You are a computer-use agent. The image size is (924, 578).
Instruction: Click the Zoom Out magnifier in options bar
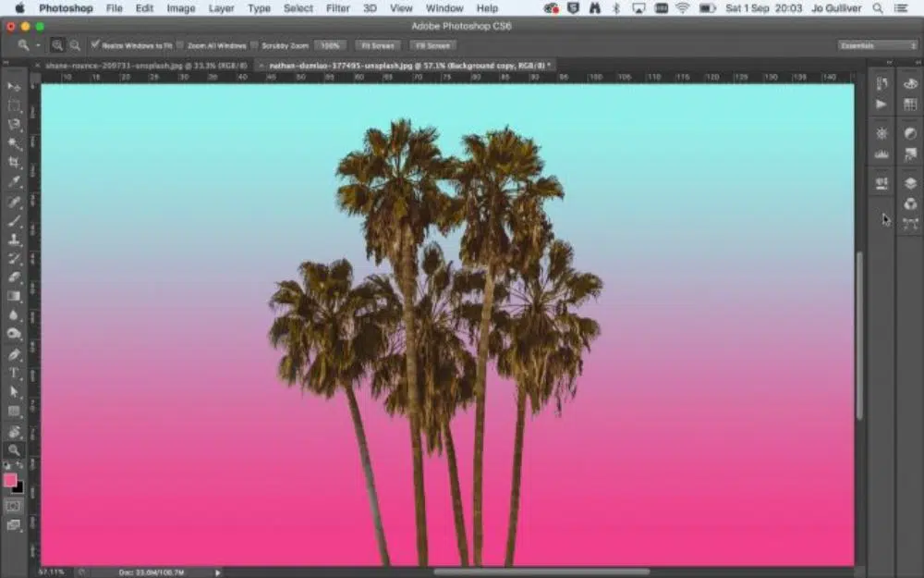pos(75,44)
